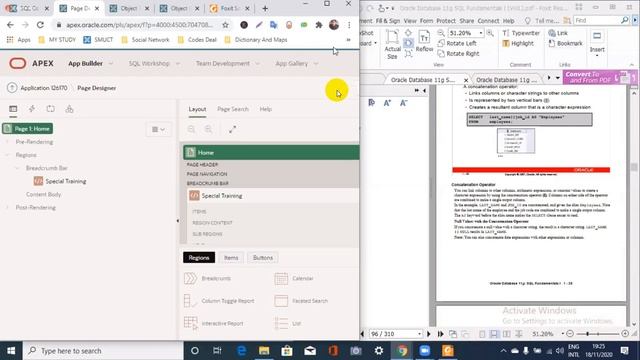Insert a Link in Foxit ribbon

coord(558,33)
